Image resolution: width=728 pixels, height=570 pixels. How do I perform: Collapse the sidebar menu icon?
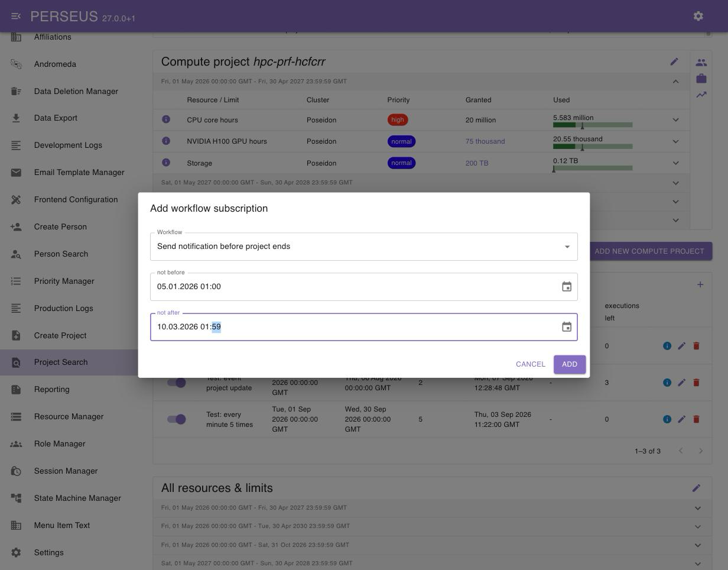[16, 16]
